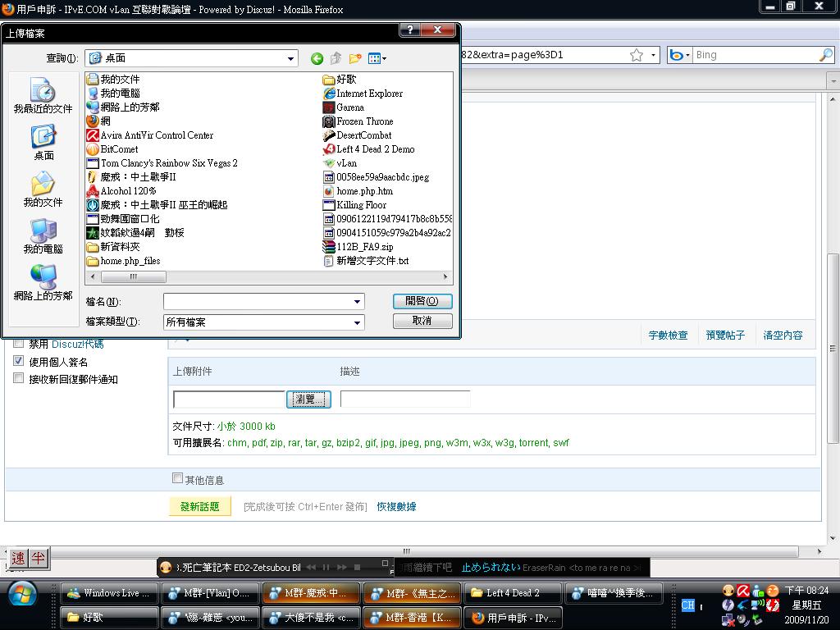Pause the media player toolbar playback
The image size is (840, 630).
pos(326,567)
